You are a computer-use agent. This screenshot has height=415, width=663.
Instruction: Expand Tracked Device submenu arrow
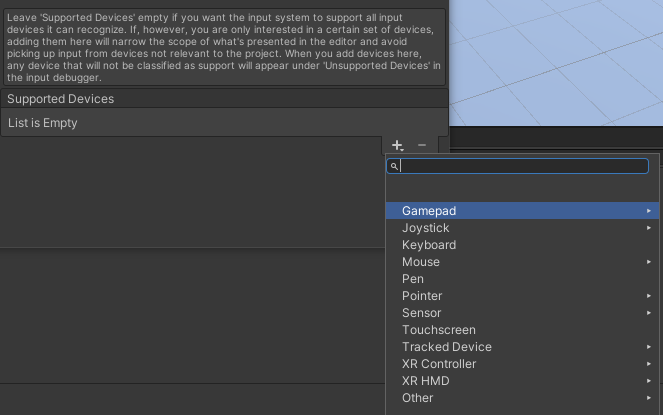point(649,346)
